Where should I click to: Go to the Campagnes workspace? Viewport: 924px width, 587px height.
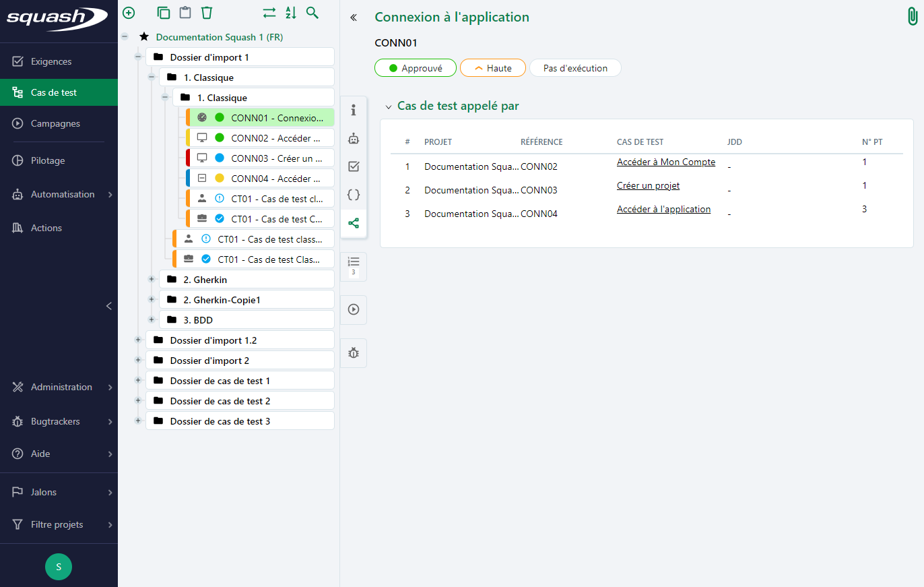coord(55,123)
